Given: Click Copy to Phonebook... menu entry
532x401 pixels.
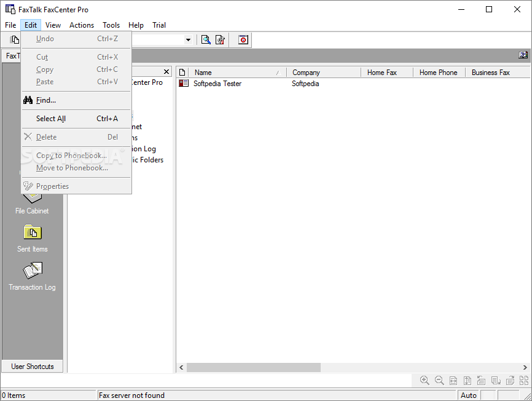Looking at the screenshot, I should click(x=76, y=156).
